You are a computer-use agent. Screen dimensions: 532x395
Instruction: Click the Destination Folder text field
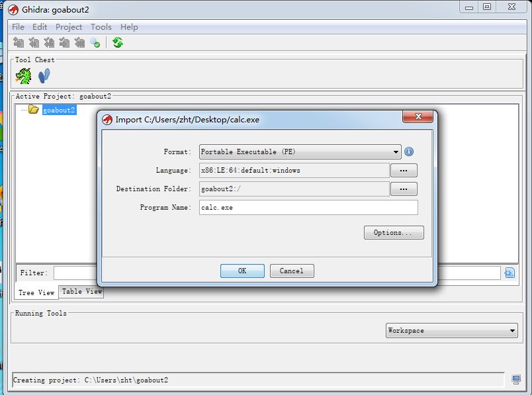pos(294,189)
